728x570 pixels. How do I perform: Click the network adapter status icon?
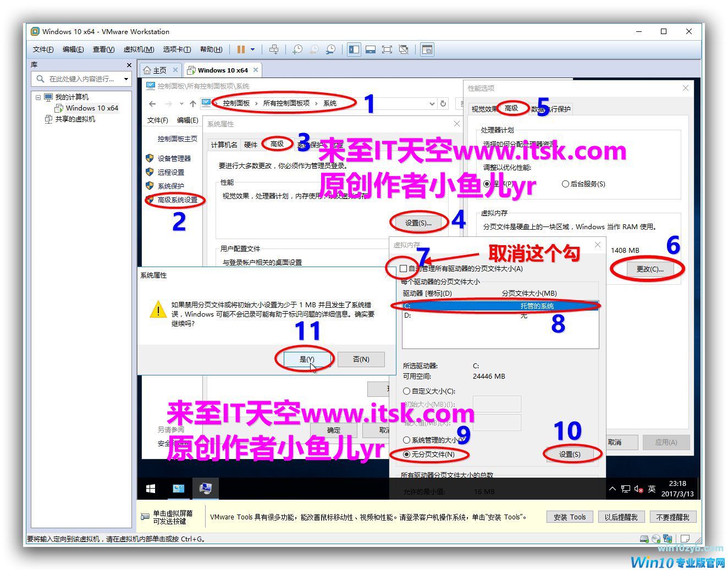(x=668, y=539)
